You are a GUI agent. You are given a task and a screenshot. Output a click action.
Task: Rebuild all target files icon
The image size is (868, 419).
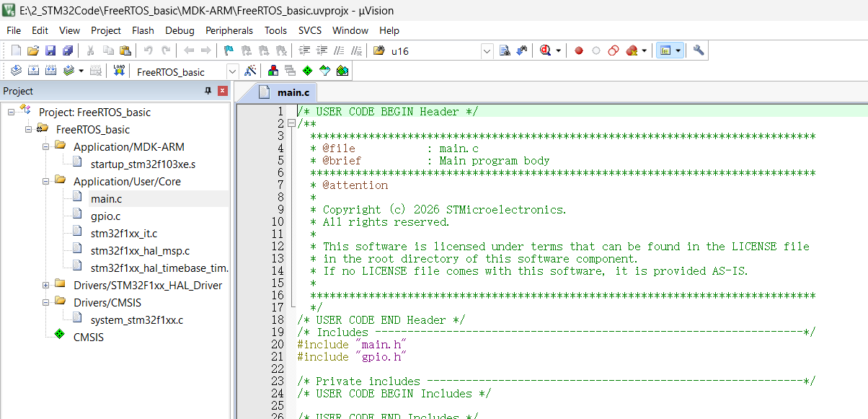click(x=50, y=71)
